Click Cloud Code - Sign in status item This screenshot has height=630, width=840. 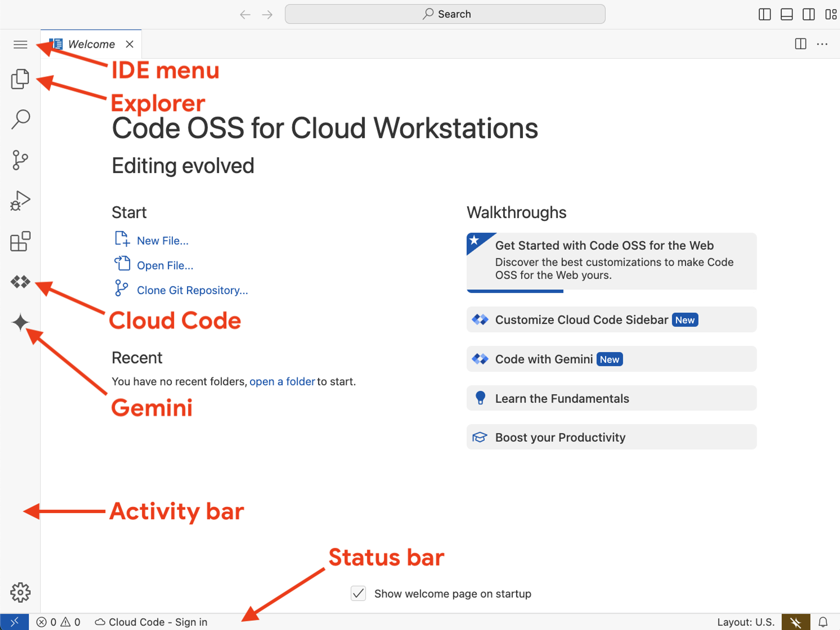click(x=151, y=622)
